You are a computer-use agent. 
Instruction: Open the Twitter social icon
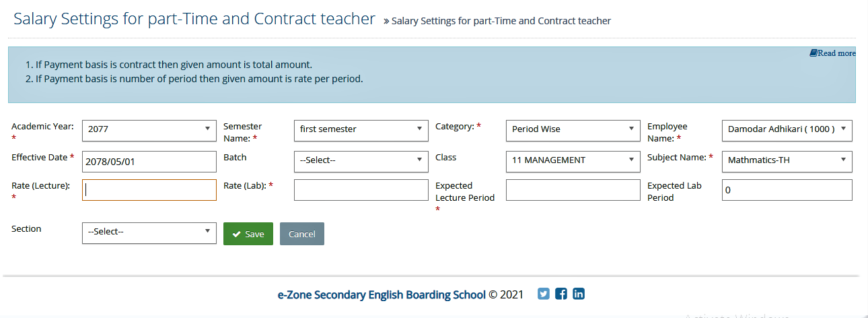544,294
